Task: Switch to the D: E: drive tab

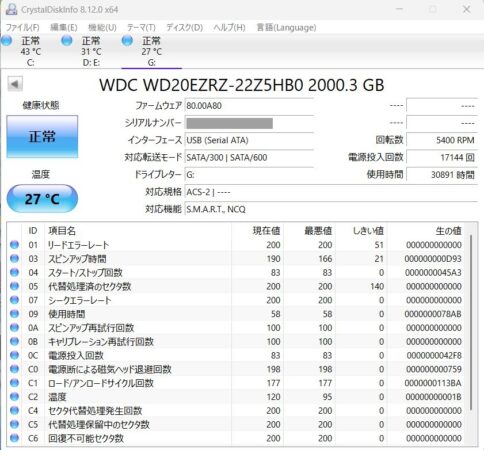Action: (91, 51)
